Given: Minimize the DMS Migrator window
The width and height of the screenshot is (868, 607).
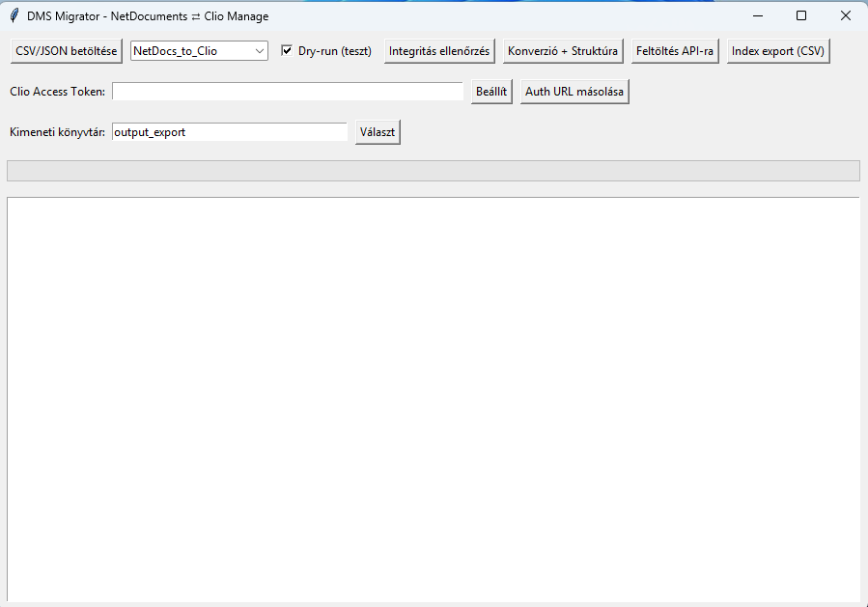Looking at the screenshot, I should coord(758,15).
